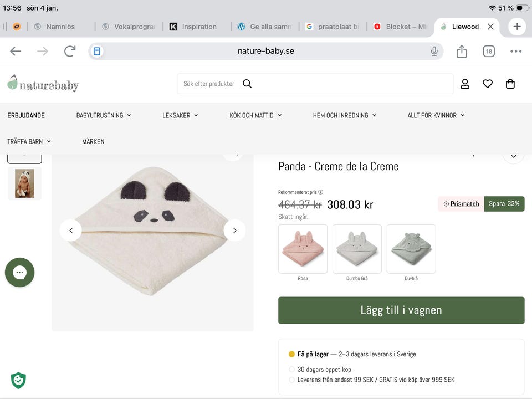Choose the Duvblå color variant
The width and height of the screenshot is (532, 399).
point(411,249)
